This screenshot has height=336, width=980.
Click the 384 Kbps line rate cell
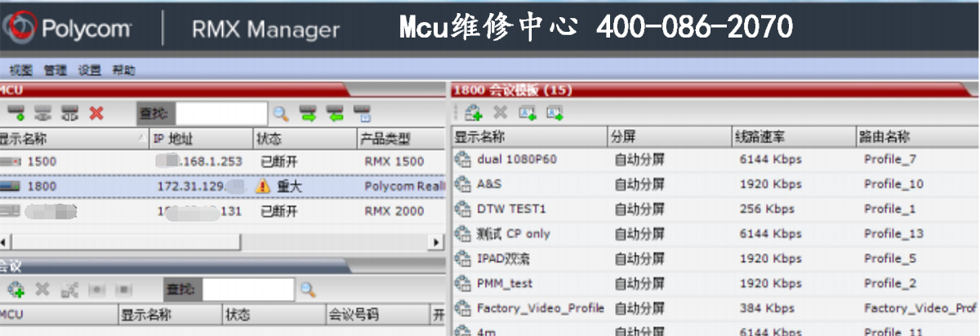(767, 308)
